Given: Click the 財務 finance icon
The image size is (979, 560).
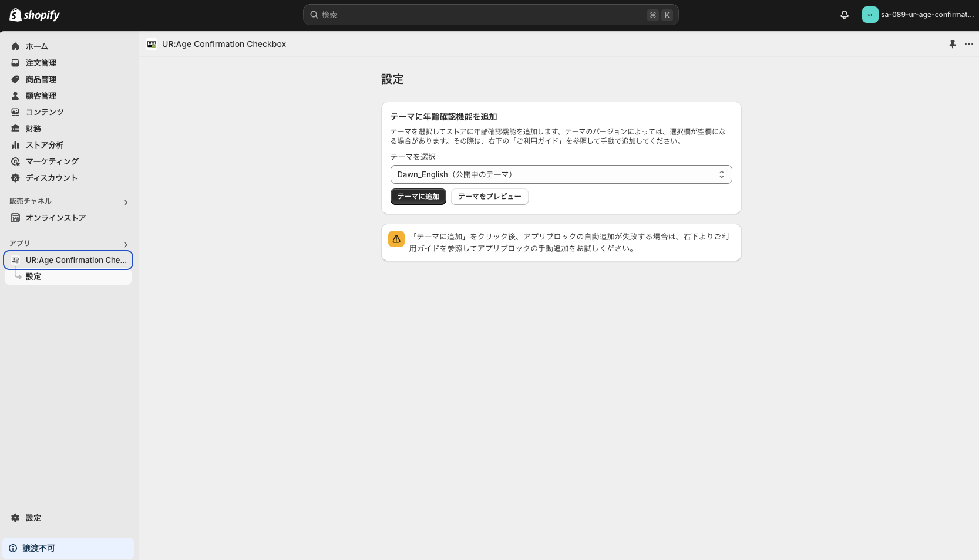Looking at the screenshot, I should [15, 129].
